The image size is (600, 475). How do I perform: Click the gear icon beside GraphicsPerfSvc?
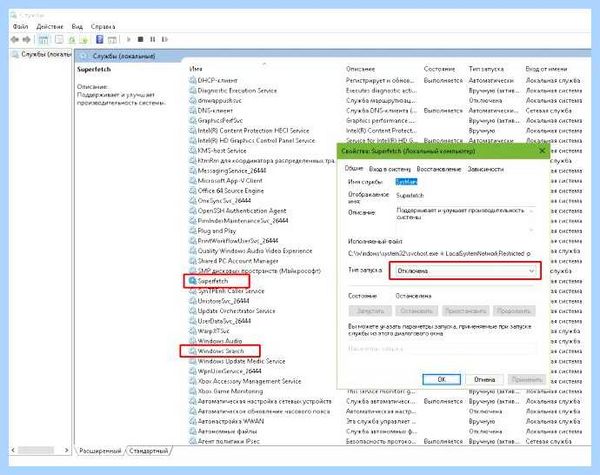(193, 121)
